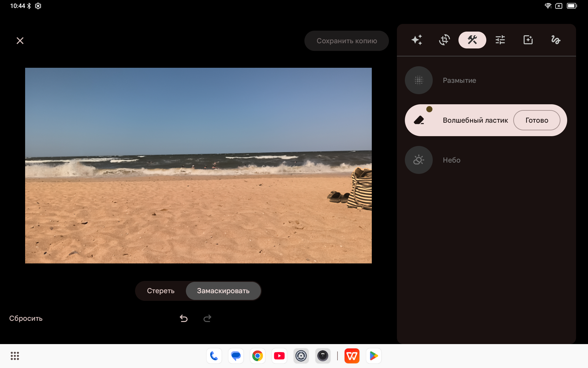588x368 pixels.
Task: Launch Chrome from the taskbar
Action: [258, 356]
